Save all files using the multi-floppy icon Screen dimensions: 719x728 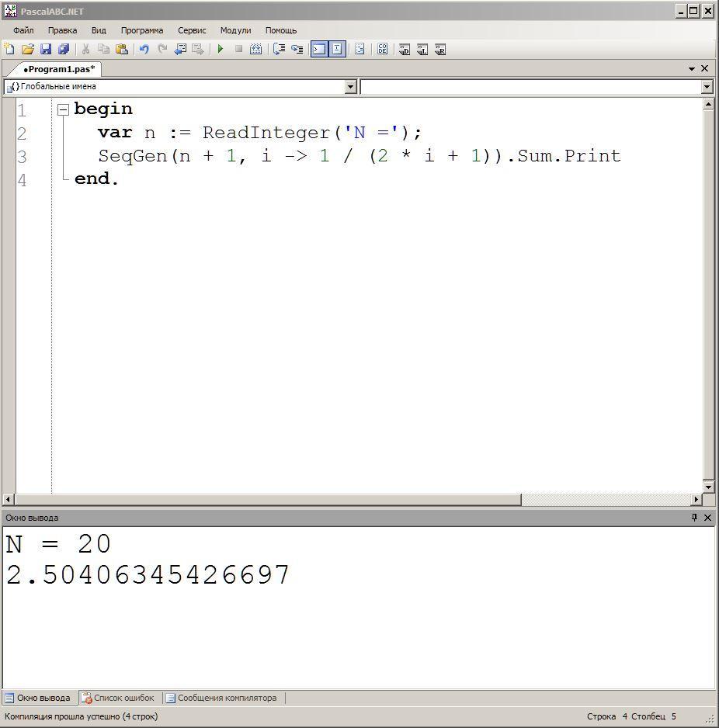tap(64, 49)
